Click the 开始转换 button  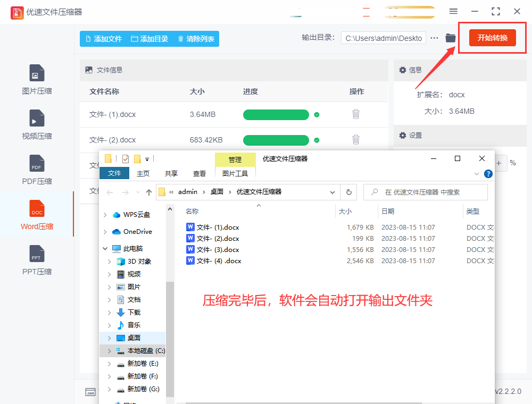pos(492,38)
